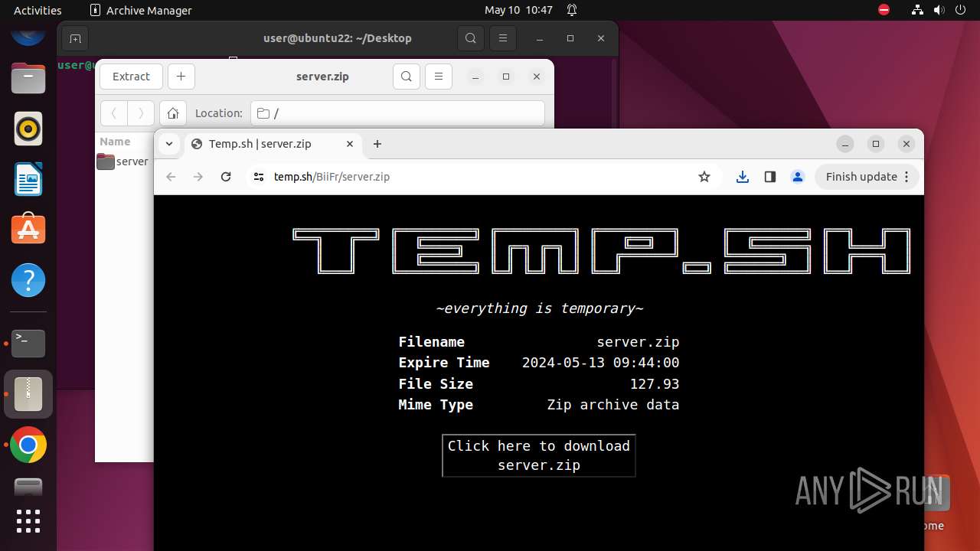Click the File Size value 127.93
Image resolution: width=980 pixels, height=551 pixels.
[655, 384]
